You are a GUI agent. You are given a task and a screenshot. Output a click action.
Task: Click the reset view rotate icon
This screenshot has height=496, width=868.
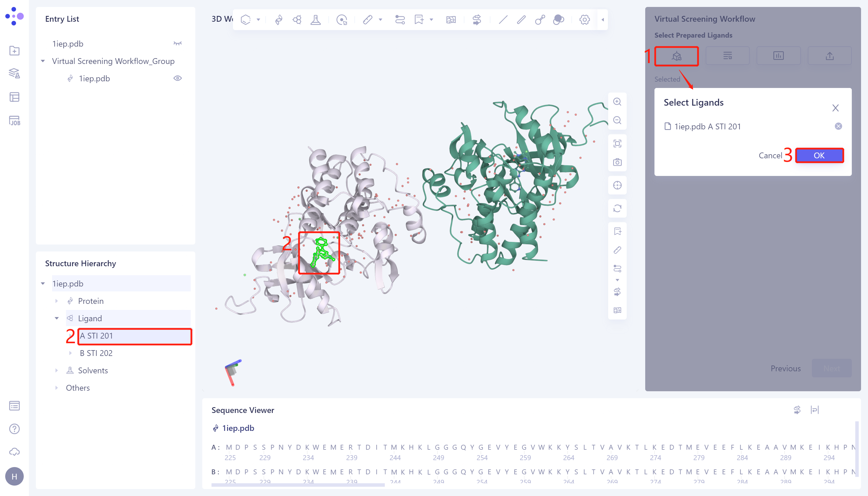click(617, 208)
